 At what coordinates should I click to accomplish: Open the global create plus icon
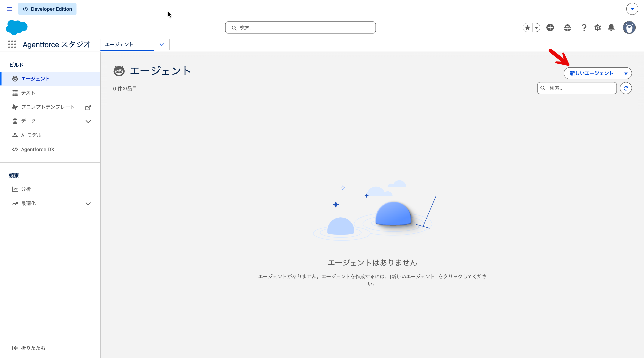click(550, 27)
